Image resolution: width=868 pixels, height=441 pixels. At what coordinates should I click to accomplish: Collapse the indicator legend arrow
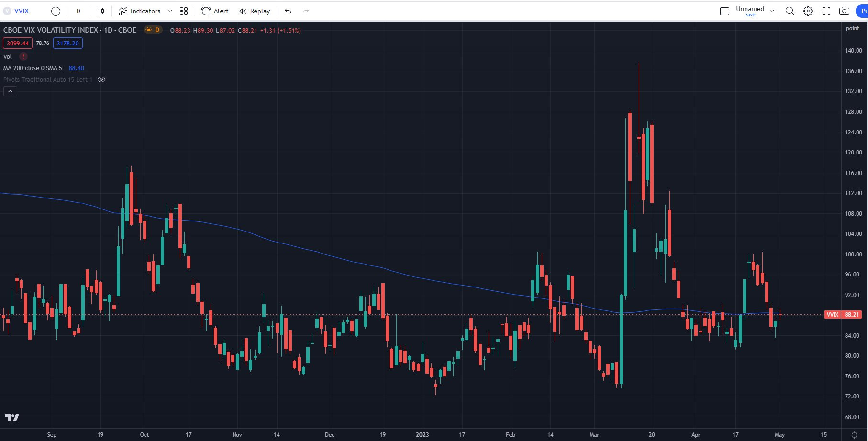(x=10, y=91)
